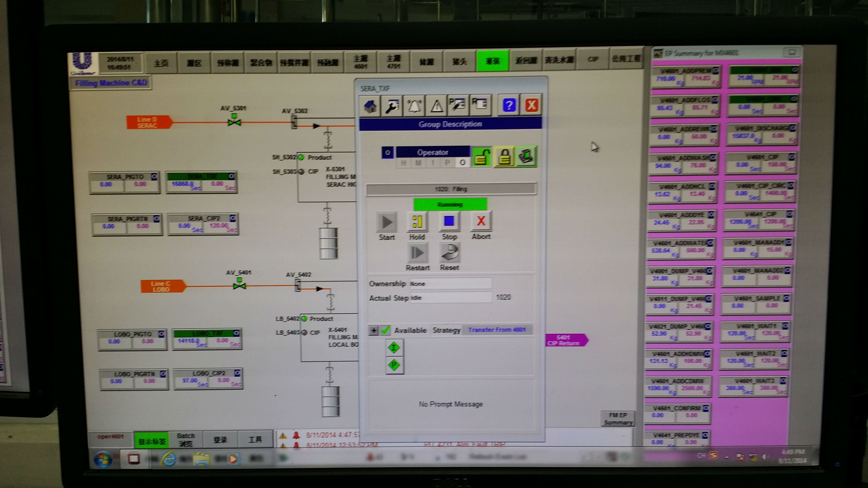Open the report list icon in faceplate
This screenshot has height=488, width=868.
(480, 105)
